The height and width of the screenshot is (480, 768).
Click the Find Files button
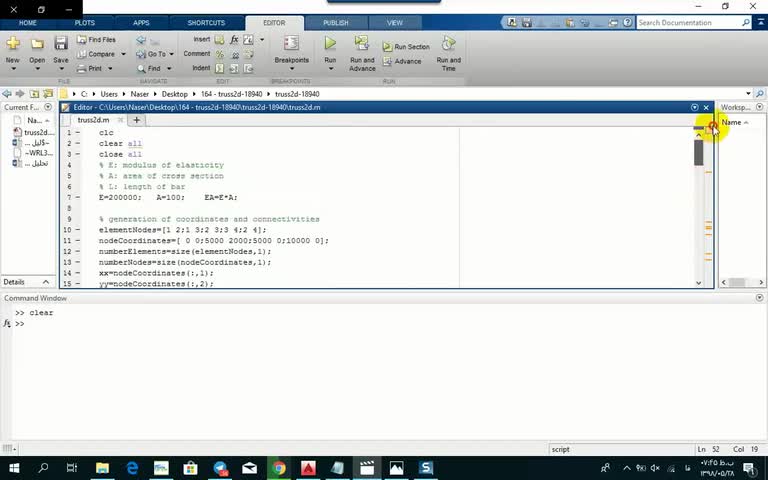[96, 40]
